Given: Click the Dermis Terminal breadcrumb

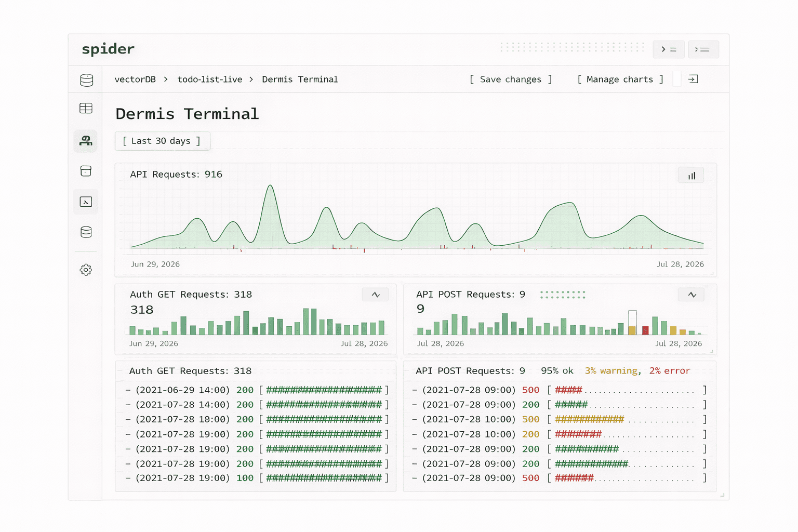Looking at the screenshot, I should 300,79.
